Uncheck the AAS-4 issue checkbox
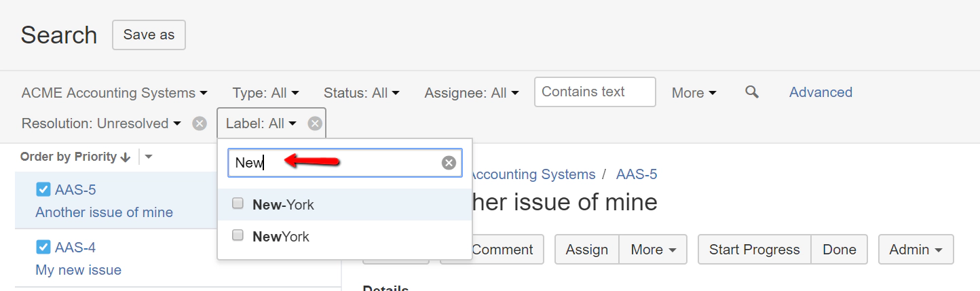This screenshot has height=291, width=980. 43,247
